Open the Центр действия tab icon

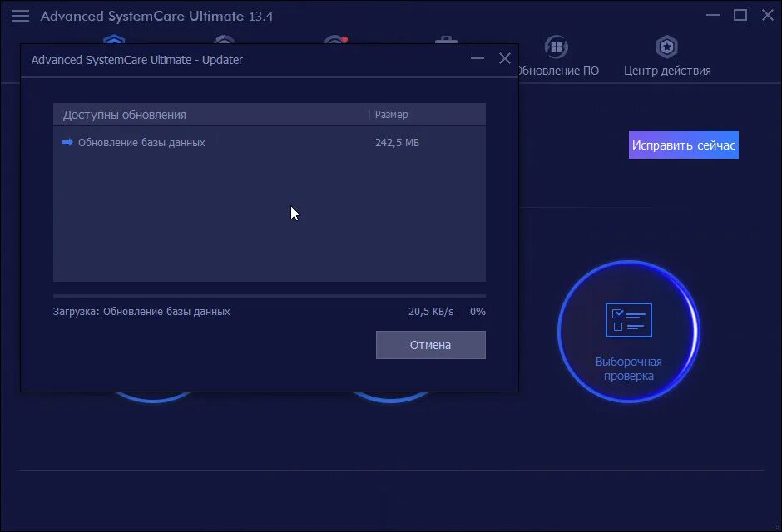pos(667,47)
